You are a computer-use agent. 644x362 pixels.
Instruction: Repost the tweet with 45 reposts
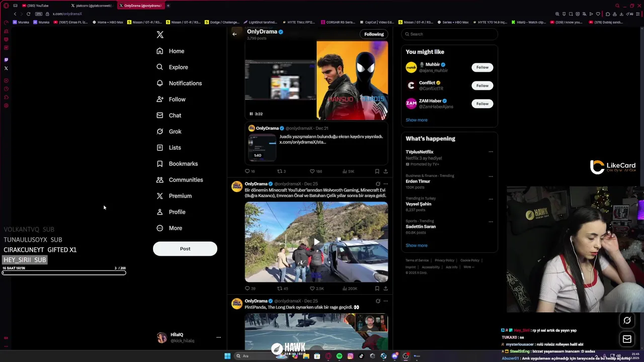click(x=283, y=289)
